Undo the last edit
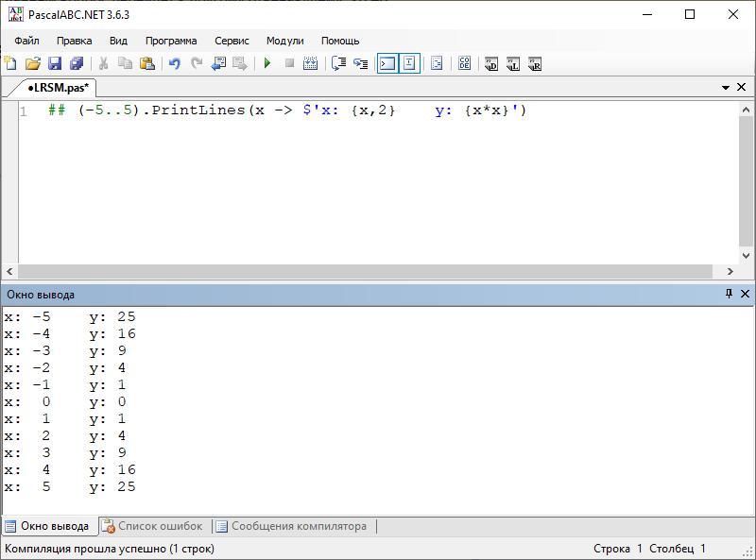 (x=175, y=63)
